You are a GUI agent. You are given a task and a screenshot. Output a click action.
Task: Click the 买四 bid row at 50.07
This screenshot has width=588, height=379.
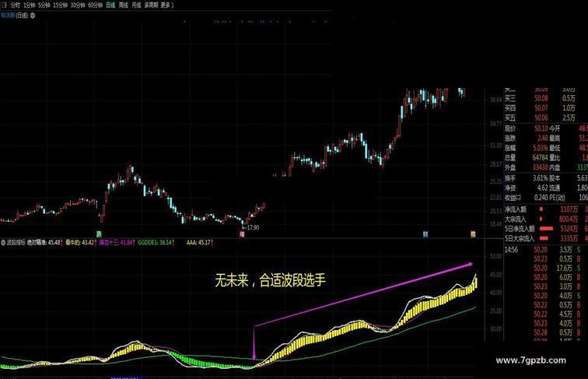[540, 108]
